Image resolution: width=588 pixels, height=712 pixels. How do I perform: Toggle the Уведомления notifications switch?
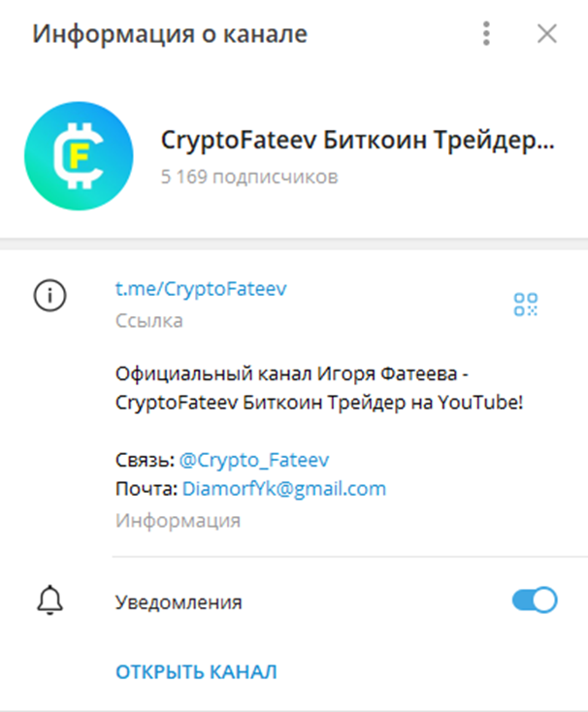point(535,600)
